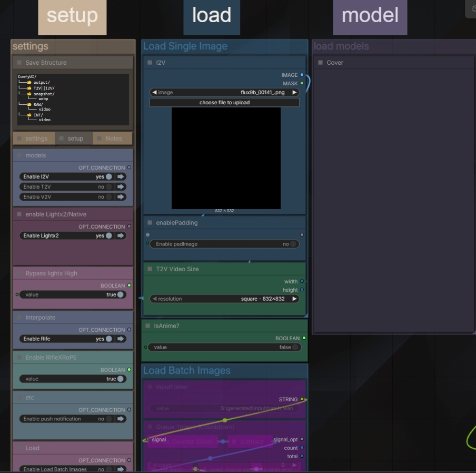Toggle the Enable V2V switch
476x473 pixels.
coord(108,196)
